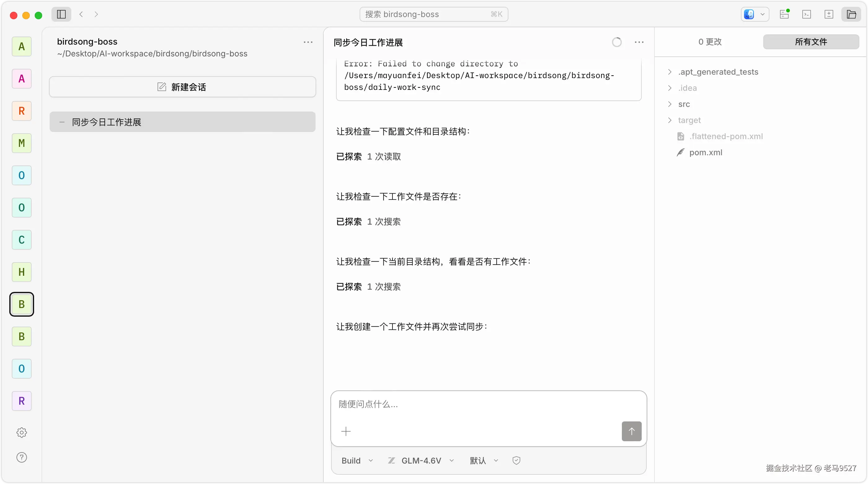This screenshot has height=484, width=868.
Task: Click the 新建会话 button
Action: pyautogui.click(x=182, y=87)
